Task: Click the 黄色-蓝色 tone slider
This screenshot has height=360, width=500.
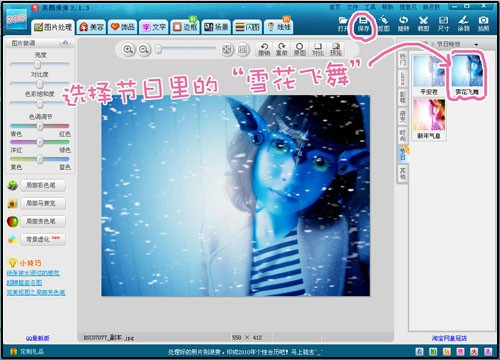Action: click(x=40, y=159)
